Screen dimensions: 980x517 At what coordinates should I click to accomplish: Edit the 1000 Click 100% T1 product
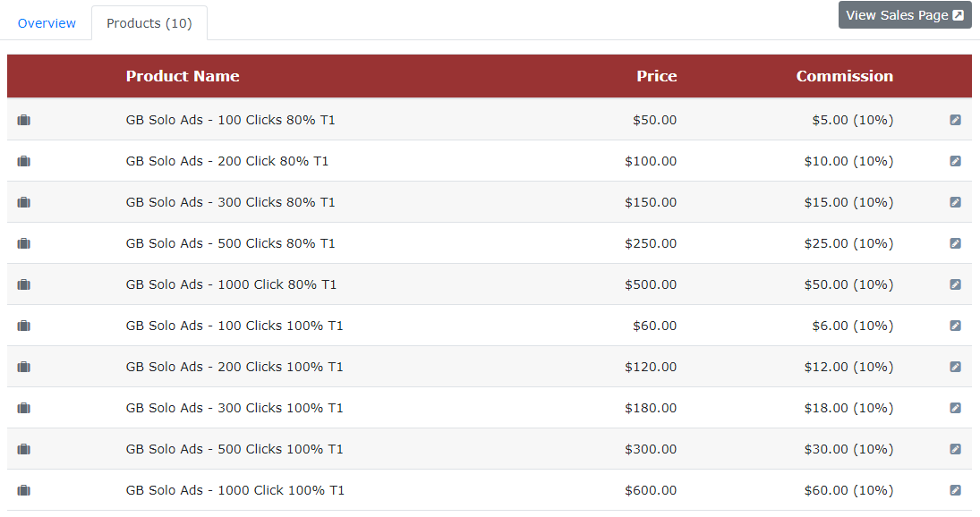coord(955,491)
